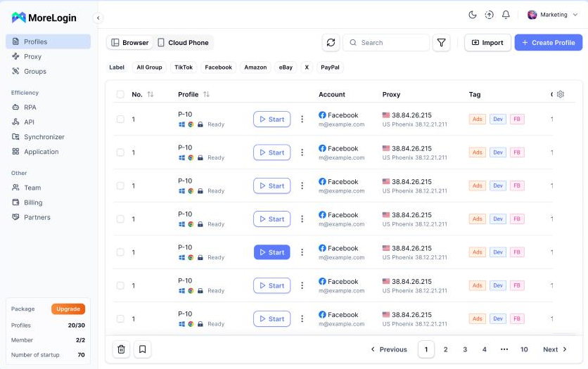Click the filled blue Start button
Viewport: 588px width, 369px height.
[x=272, y=252]
